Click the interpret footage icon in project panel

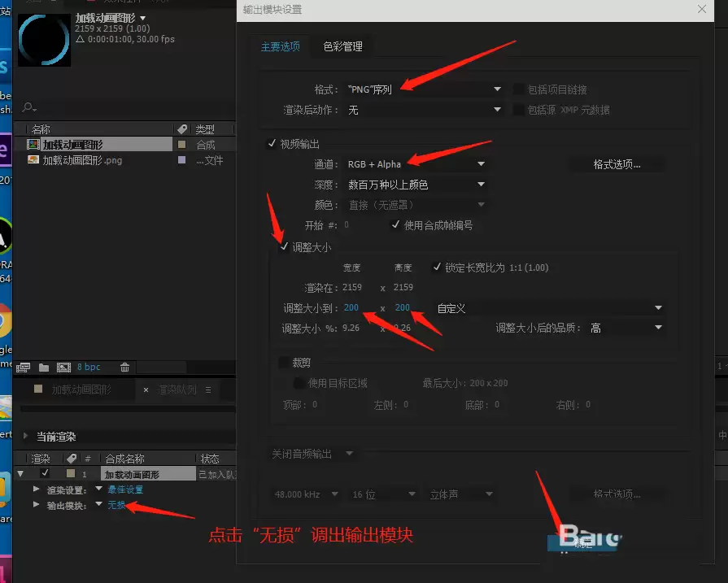pyautogui.click(x=23, y=368)
